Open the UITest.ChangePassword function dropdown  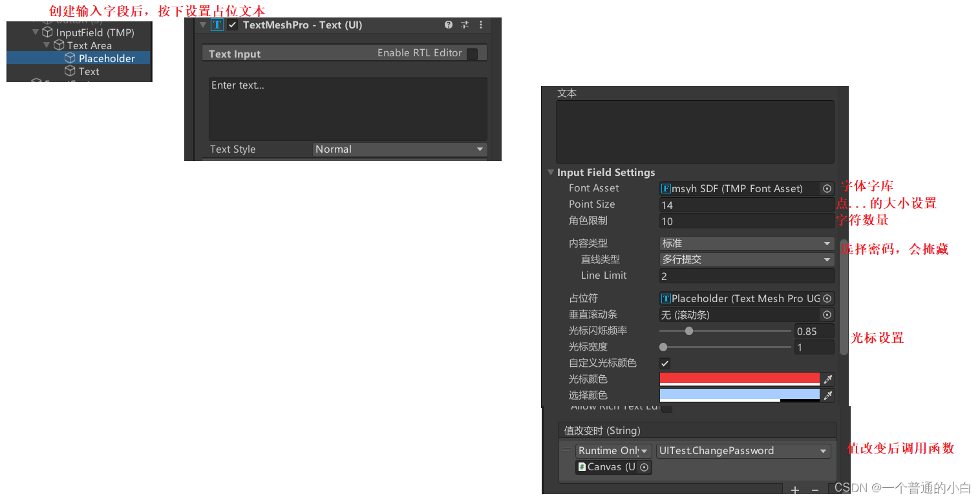click(x=743, y=451)
